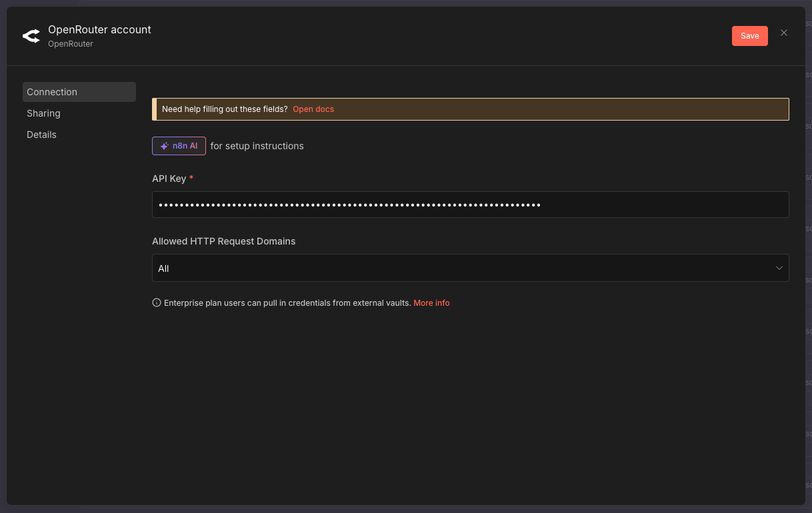The height and width of the screenshot is (513, 812).
Task: Expand the dropdown chevron for allowed domains
Action: pyautogui.click(x=779, y=268)
